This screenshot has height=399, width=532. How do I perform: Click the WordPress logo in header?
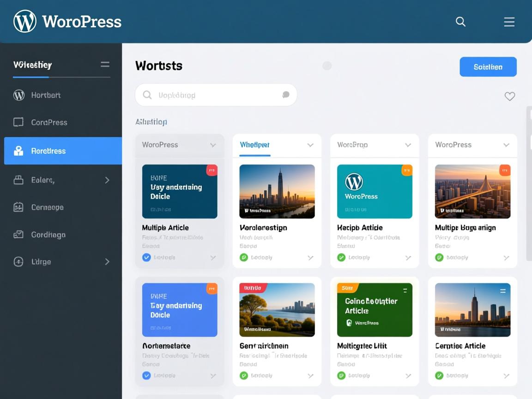pyautogui.click(x=25, y=21)
